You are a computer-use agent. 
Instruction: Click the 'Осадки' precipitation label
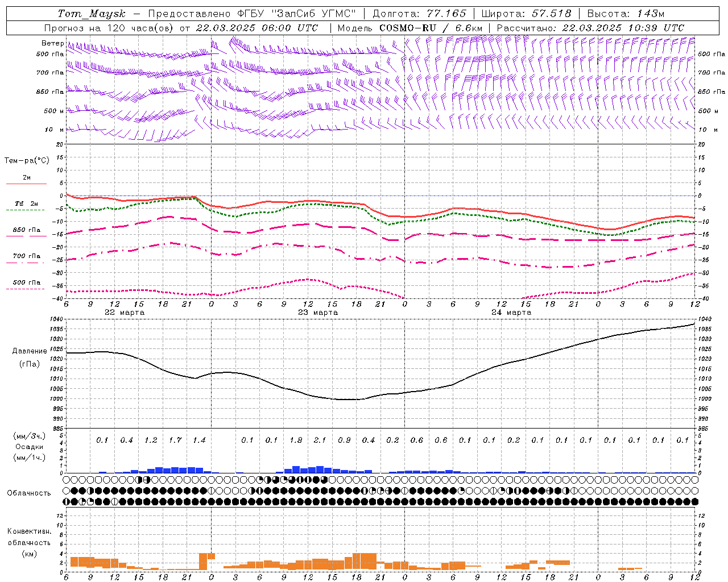[x=29, y=447]
